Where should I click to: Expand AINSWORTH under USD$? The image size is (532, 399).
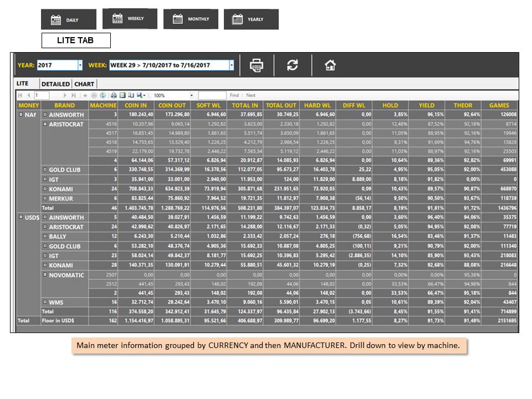click(45, 217)
